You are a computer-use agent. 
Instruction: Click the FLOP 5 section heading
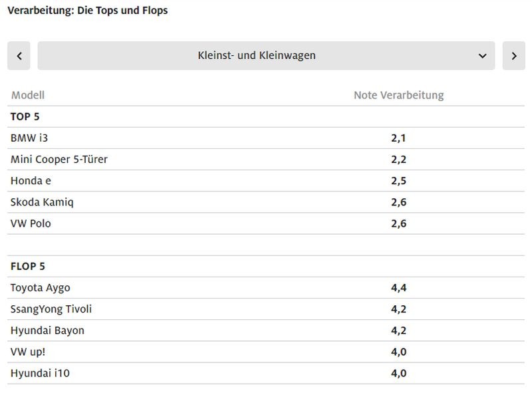point(28,266)
